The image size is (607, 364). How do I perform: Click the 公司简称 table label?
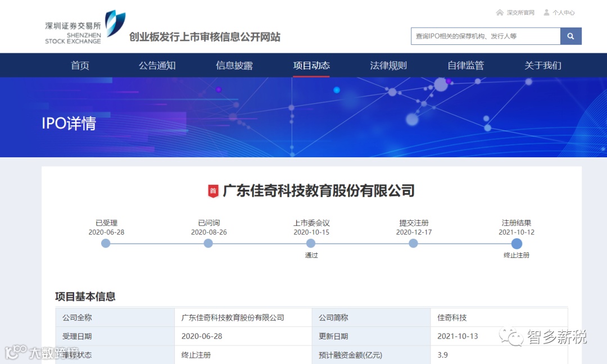click(x=333, y=317)
